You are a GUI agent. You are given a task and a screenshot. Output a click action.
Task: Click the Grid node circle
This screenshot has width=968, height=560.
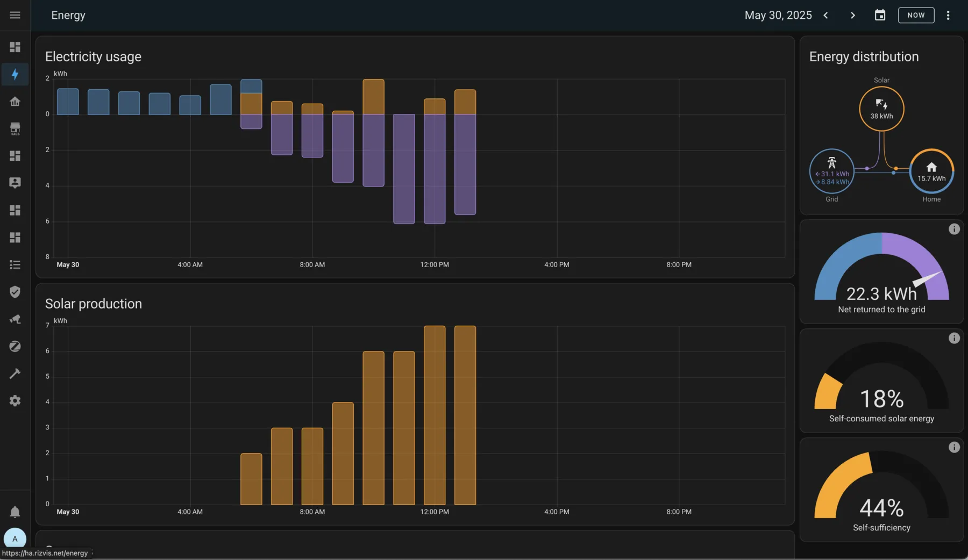[832, 171]
